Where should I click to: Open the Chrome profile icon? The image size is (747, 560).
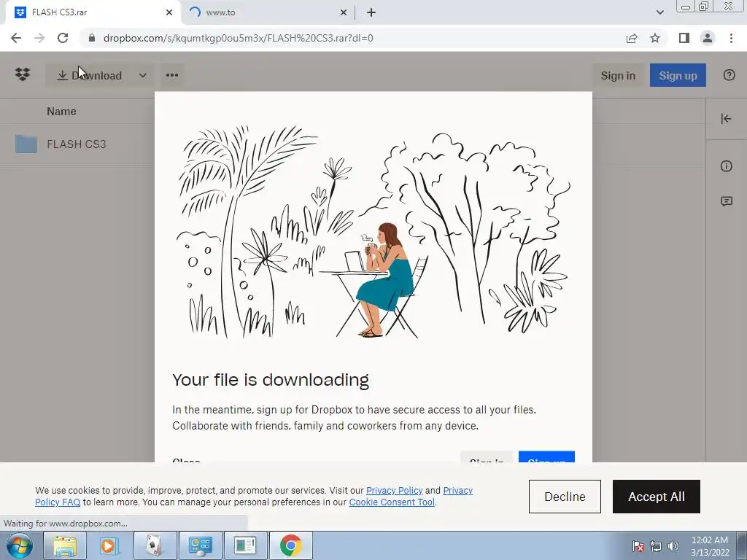[x=708, y=38]
